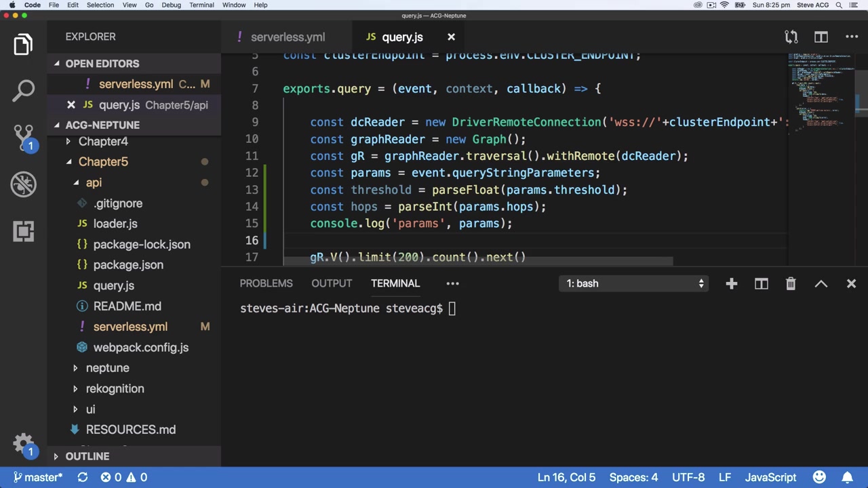Split the editor right
This screenshot has width=868, height=488.
(x=821, y=37)
